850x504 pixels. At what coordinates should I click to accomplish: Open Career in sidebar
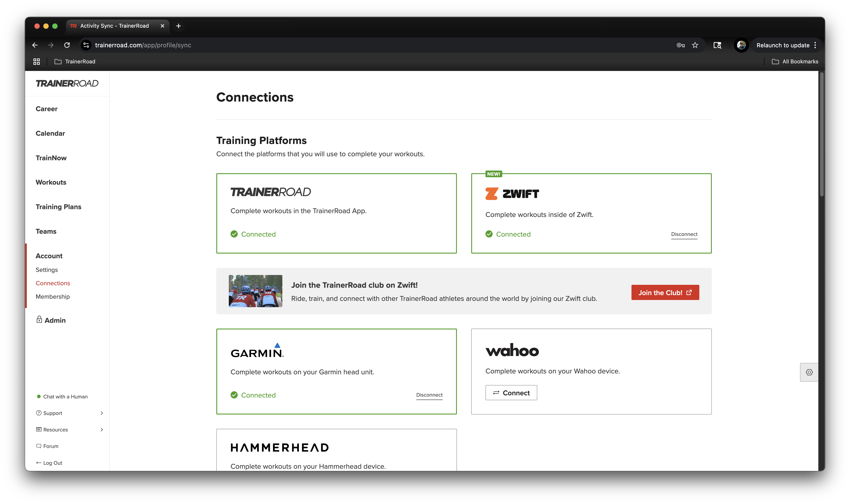[x=46, y=109]
